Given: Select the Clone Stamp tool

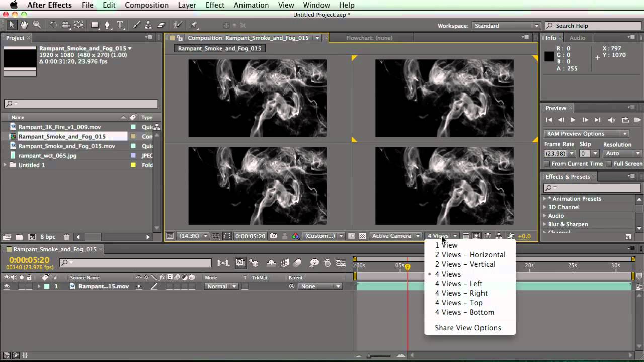Looking at the screenshot, I should click(149, 25).
